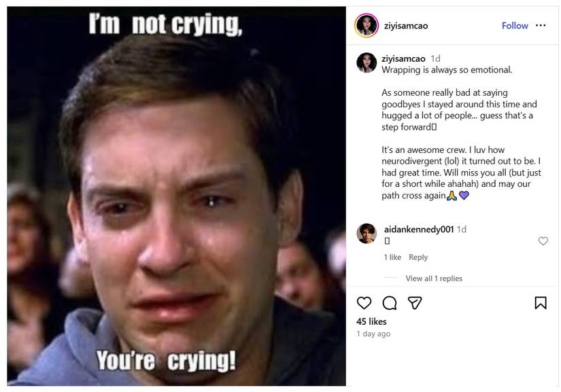Expand View all 1 replies
Screen dimensions: 561x392
(434, 279)
